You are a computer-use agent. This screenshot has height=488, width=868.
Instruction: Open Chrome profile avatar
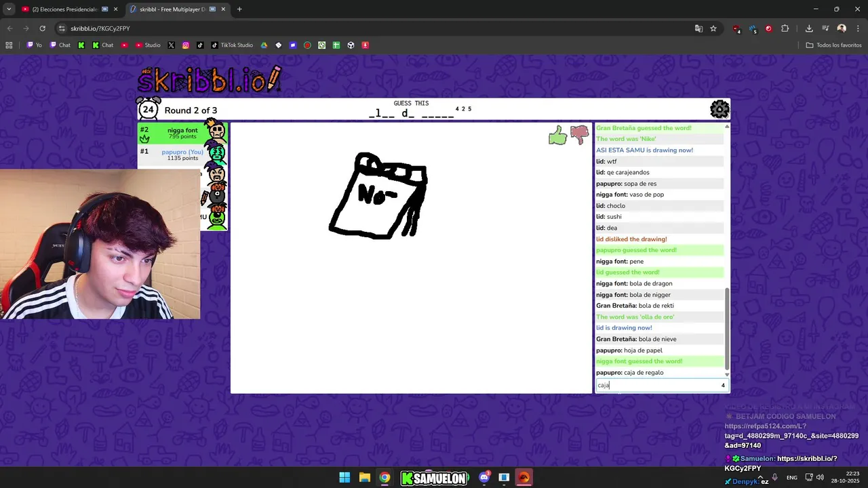(x=842, y=28)
